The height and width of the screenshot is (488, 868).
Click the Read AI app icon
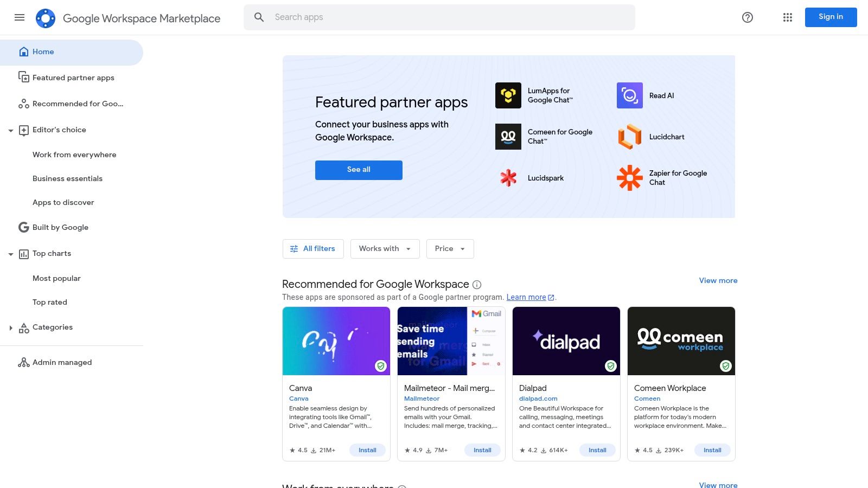(629, 95)
